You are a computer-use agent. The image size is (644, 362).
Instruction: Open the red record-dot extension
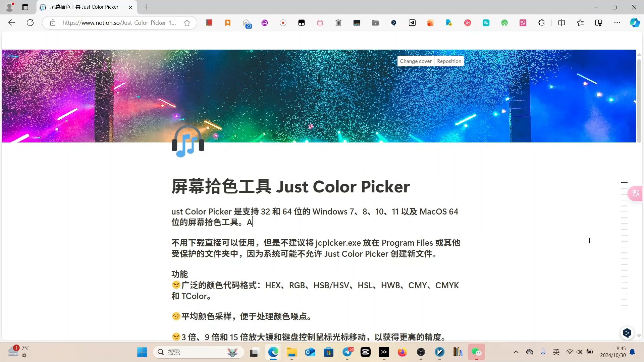pos(283,23)
